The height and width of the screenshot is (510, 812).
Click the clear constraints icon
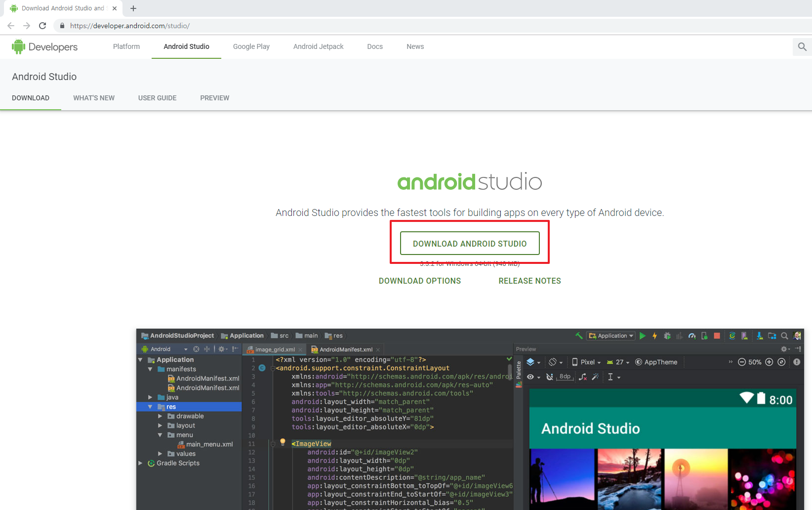tap(583, 377)
